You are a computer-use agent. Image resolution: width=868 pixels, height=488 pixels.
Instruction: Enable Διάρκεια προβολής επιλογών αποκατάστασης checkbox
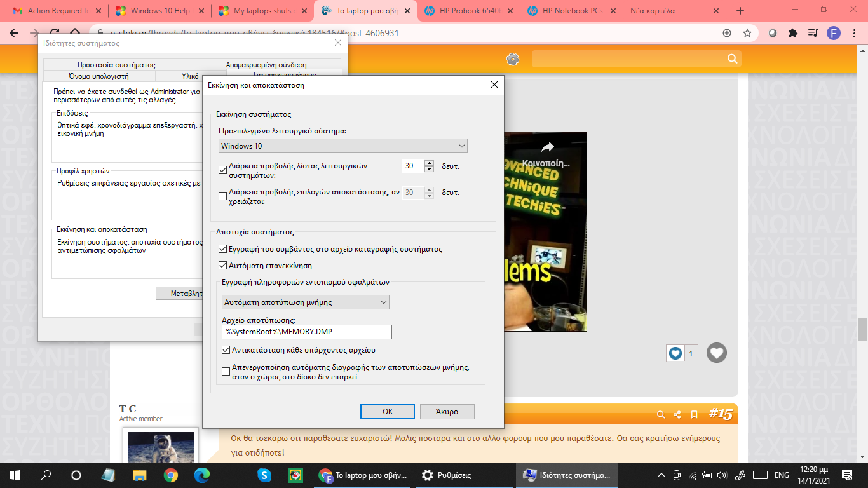coord(222,196)
